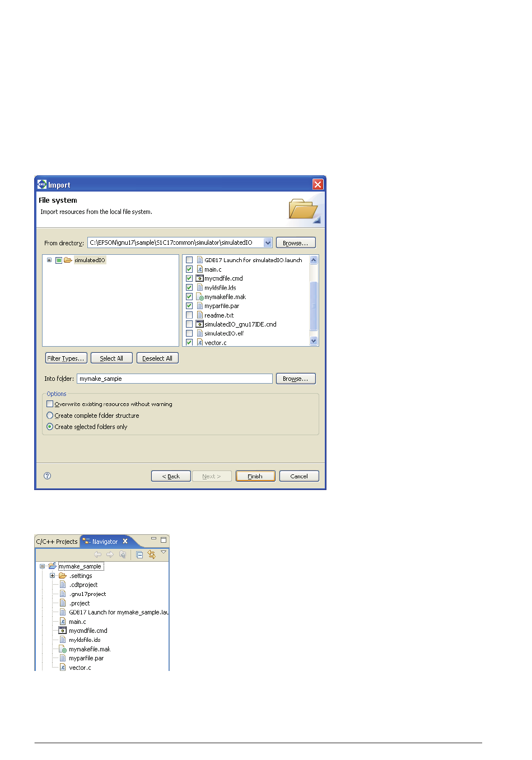Expand the simulatedIO folder in Import tree
The height and width of the screenshot is (760, 532).
tap(49, 260)
